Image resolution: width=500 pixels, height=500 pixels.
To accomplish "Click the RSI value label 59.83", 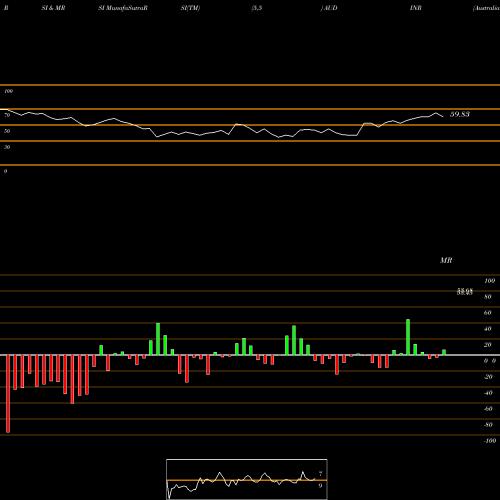I will 460,114.
